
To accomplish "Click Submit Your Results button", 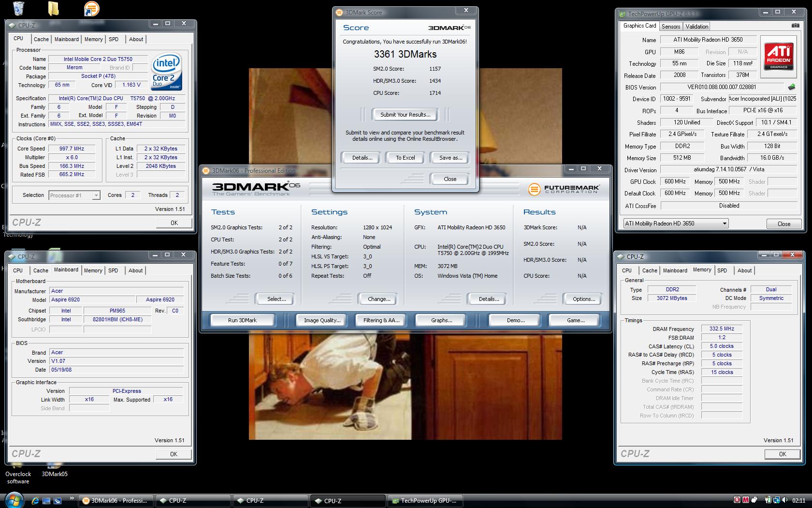I will click(x=405, y=115).
